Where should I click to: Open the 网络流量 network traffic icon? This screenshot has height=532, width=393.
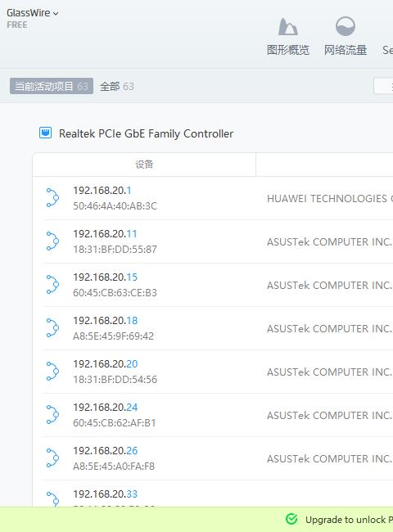(x=346, y=26)
